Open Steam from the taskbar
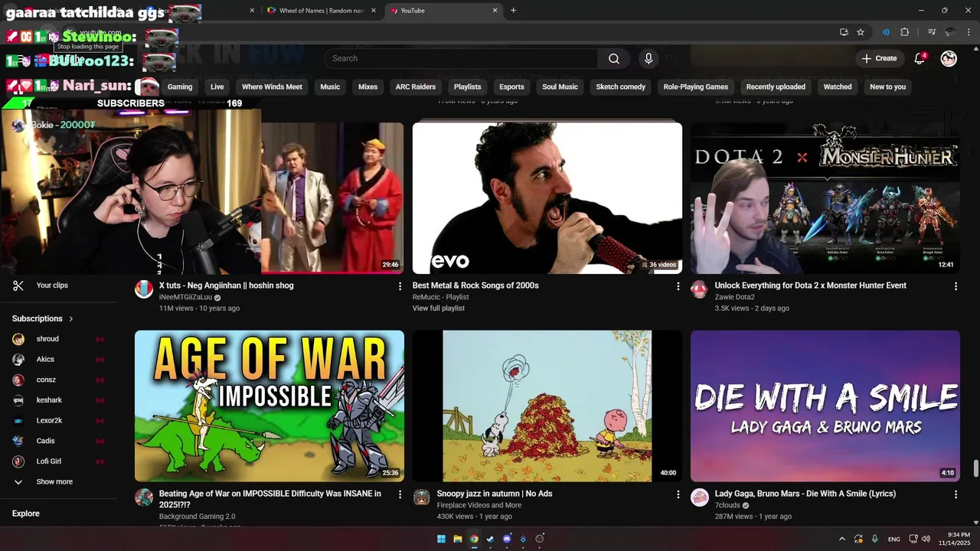980x551 pixels. (x=490, y=539)
